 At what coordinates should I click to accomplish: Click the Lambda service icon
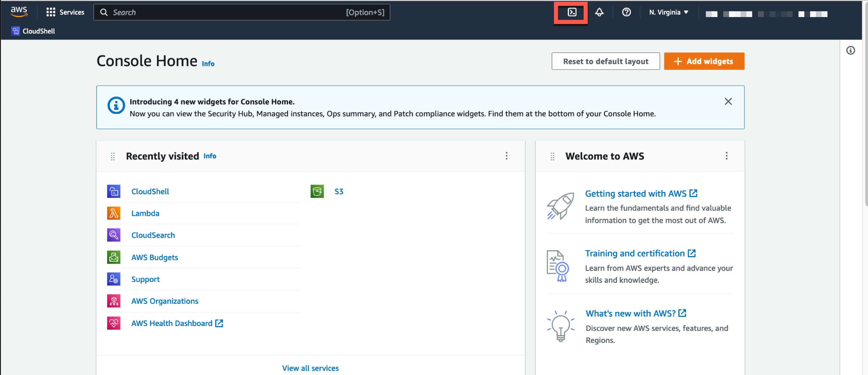pos(113,213)
